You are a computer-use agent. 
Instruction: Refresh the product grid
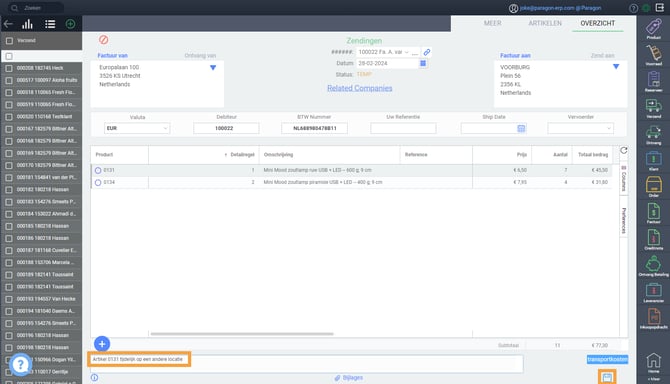pos(623,150)
